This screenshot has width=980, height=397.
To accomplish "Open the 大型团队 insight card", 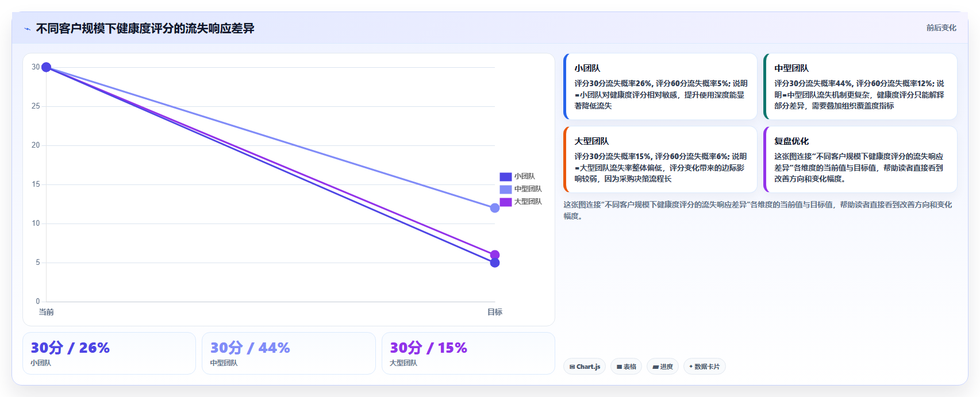I will 660,160.
